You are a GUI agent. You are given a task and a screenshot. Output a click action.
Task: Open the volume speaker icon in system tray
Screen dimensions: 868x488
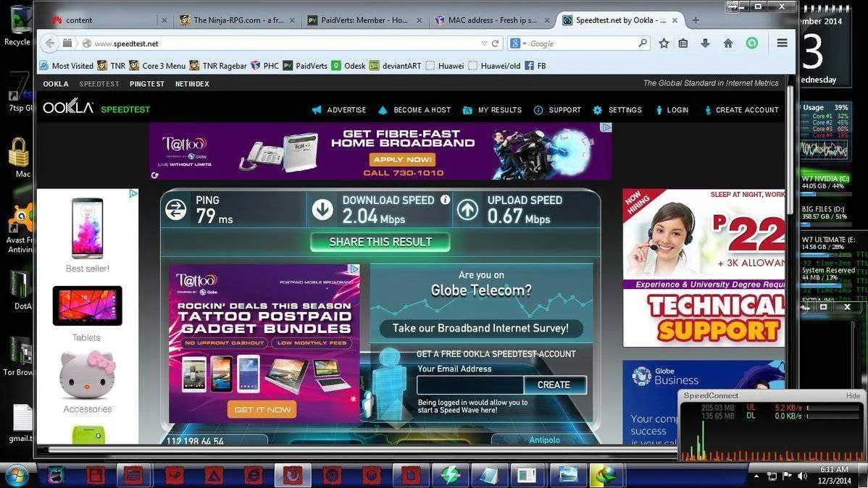(802, 476)
